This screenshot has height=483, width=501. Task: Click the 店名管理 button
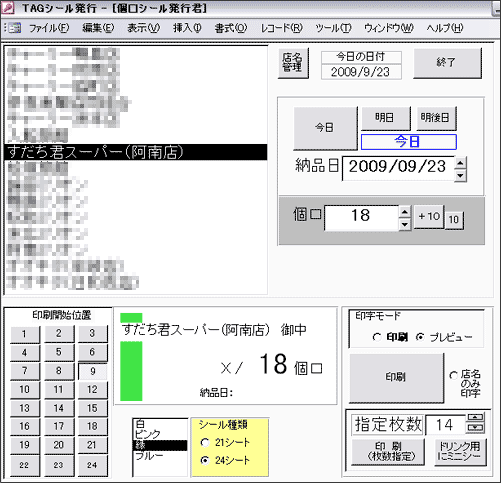(293, 63)
